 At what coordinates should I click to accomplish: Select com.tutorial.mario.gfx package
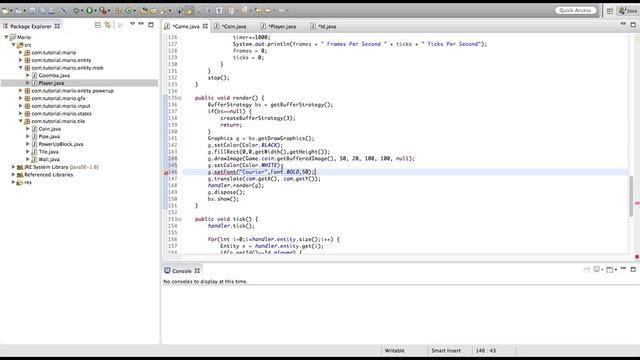pyautogui.click(x=58, y=98)
